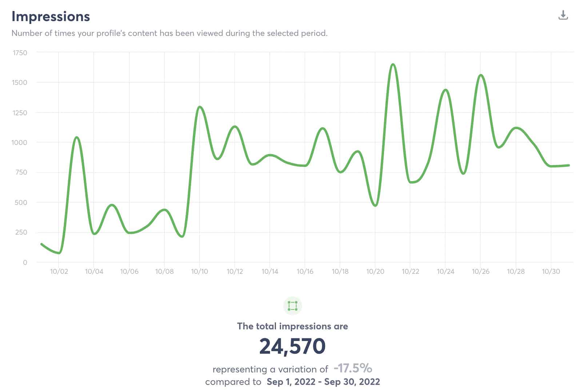Image resolution: width=582 pixels, height=392 pixels.
Task: Click the dip at 10/20 on the line
Action: point(375,205)
